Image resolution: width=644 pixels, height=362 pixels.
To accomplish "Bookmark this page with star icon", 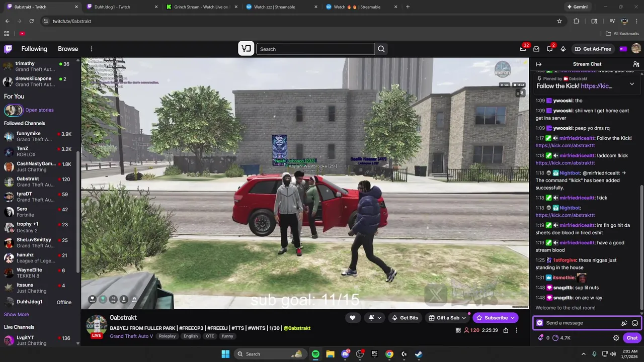I will coord(559,21).
